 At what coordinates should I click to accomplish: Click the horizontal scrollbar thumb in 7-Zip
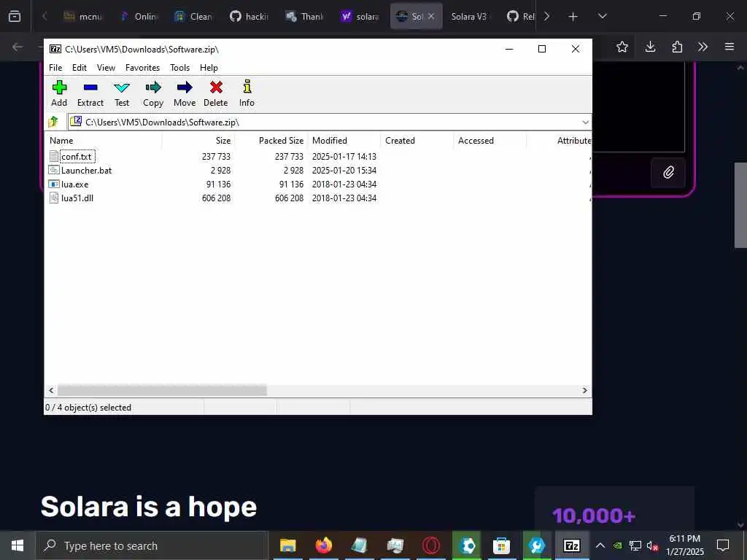[162, 391]
